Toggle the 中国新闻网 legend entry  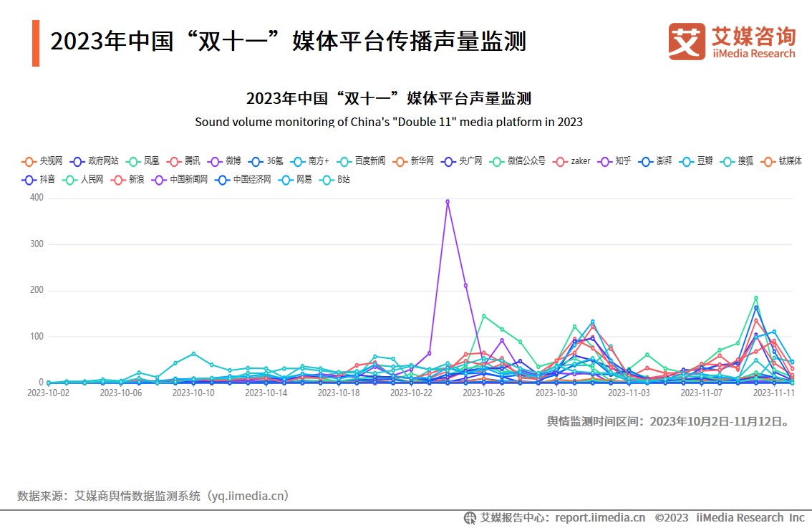[x=180, y=180]
